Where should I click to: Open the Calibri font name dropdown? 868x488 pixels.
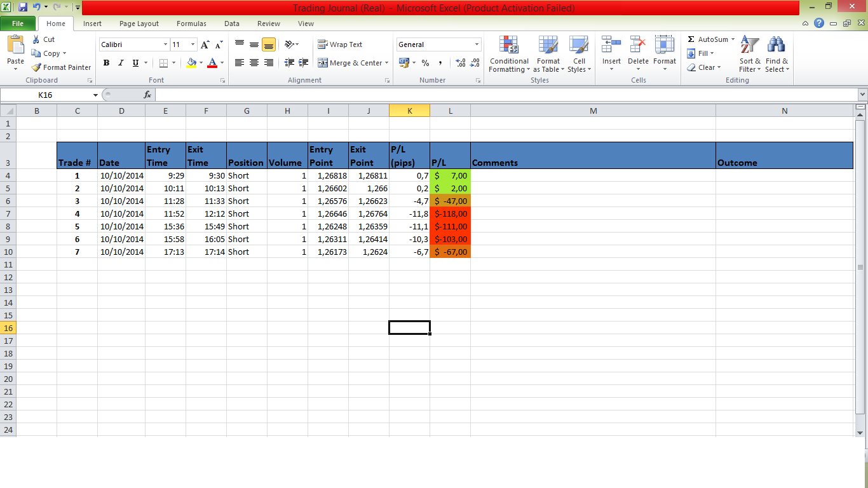coord(165,44)
